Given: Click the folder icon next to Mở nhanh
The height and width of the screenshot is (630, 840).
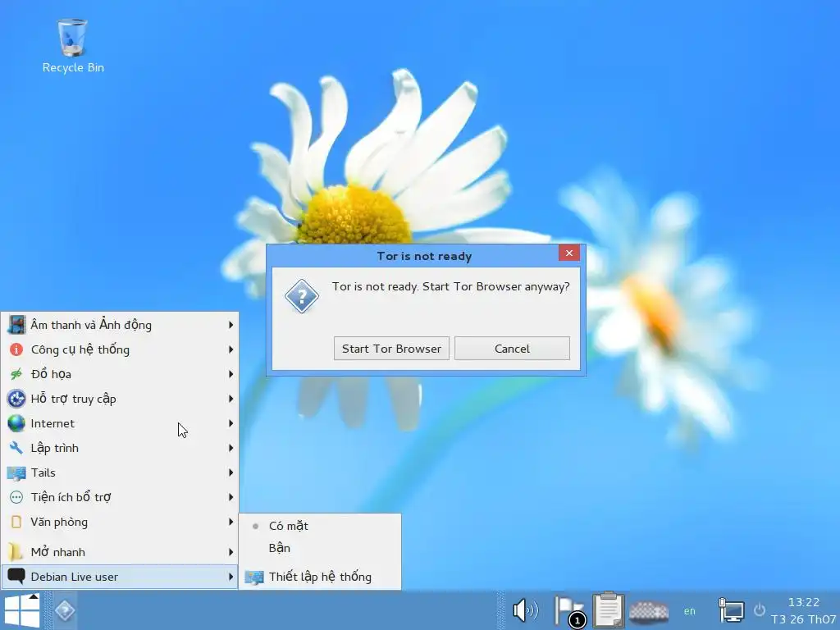Looking at the screenshot, I should click(x=16, y=552).
